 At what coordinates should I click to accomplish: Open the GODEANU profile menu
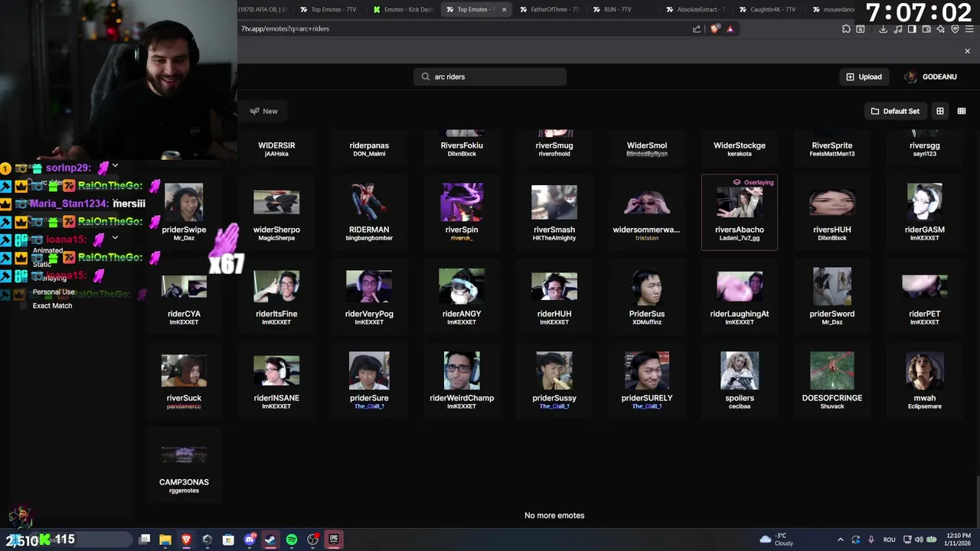[931, 77]
